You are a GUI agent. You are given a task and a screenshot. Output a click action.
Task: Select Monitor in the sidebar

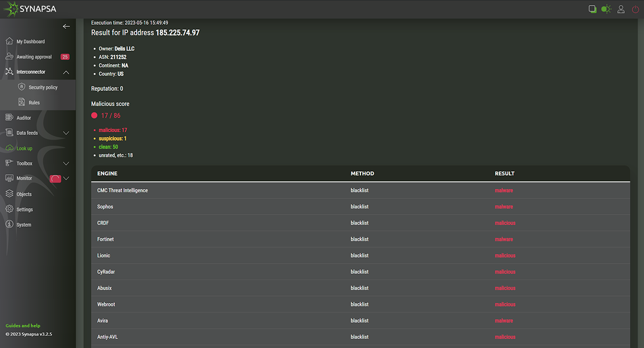click(24, 178)
